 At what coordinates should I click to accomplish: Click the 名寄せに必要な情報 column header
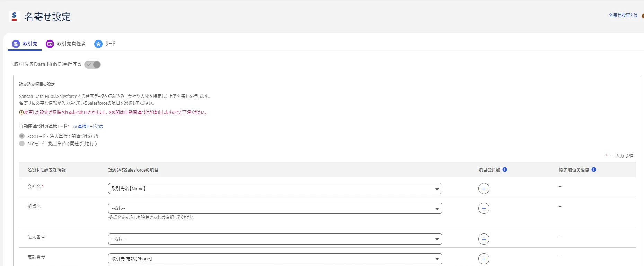point(47,170)
